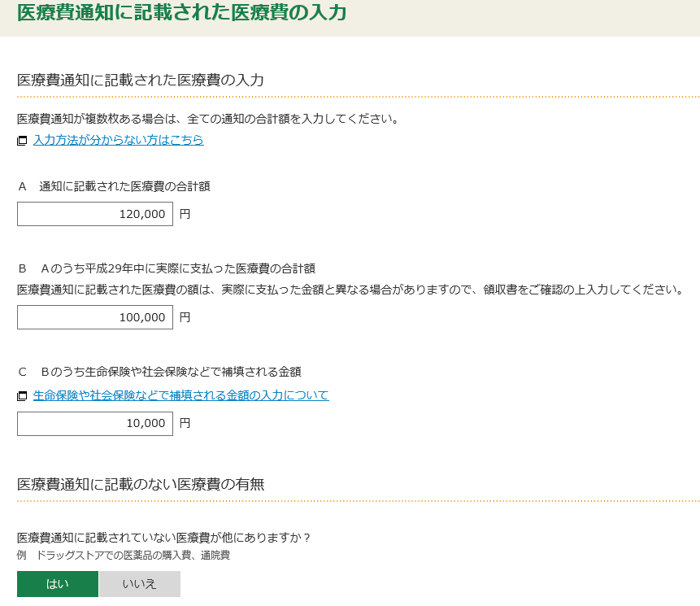The image size is (700, 606).
Task: Click label C 補填される金額
Action: tap(160, 372)
